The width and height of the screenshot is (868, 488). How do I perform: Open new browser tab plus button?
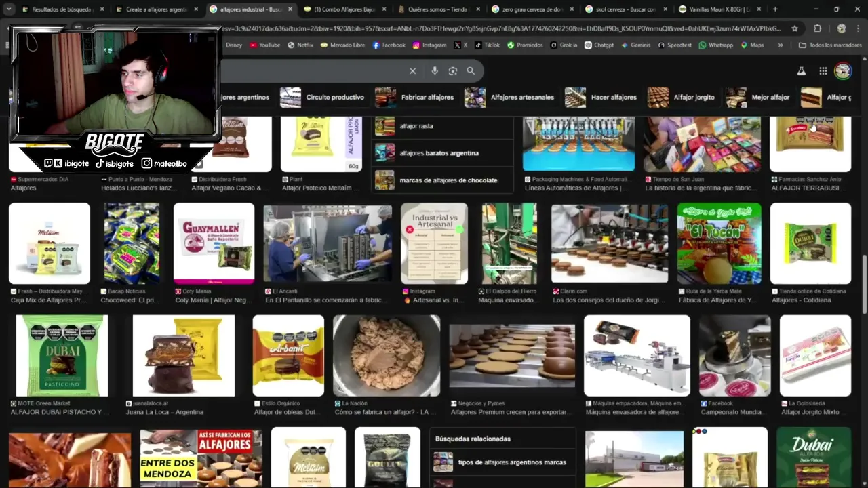coord(775,9)
